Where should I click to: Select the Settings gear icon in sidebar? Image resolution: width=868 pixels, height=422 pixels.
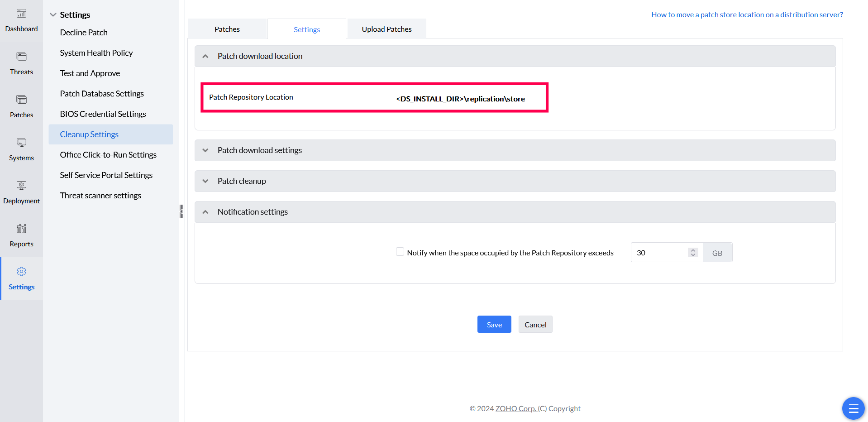pyautogui.click(x=21, y=278)
